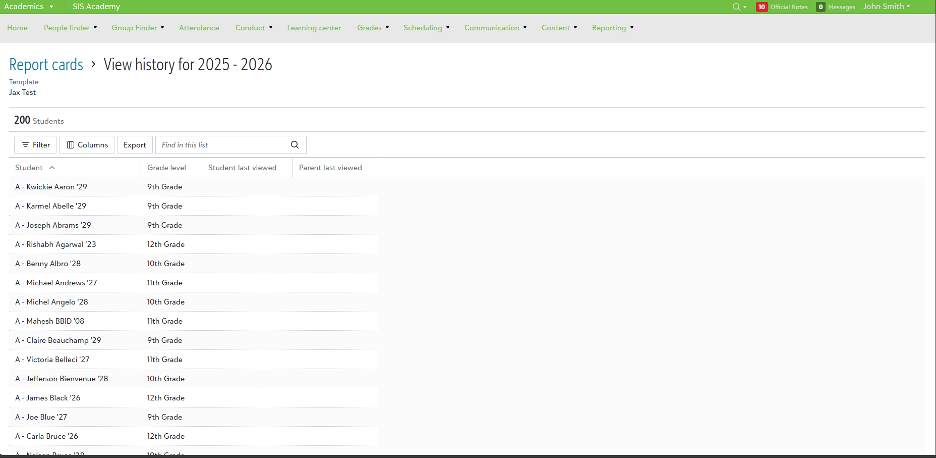The image size is (936, 458).
Task: Sort by the Grade level column header
Action: (167, 168)
